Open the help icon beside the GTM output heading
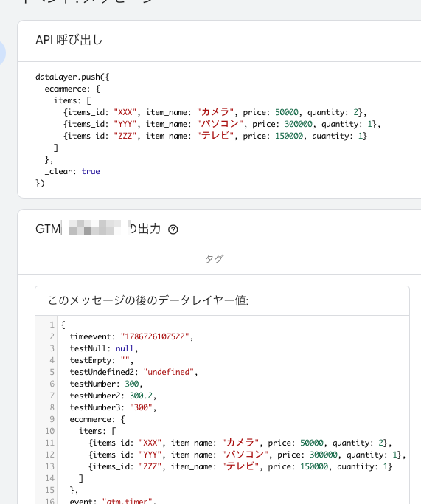421x504 pixels. [x=173, y=229]
